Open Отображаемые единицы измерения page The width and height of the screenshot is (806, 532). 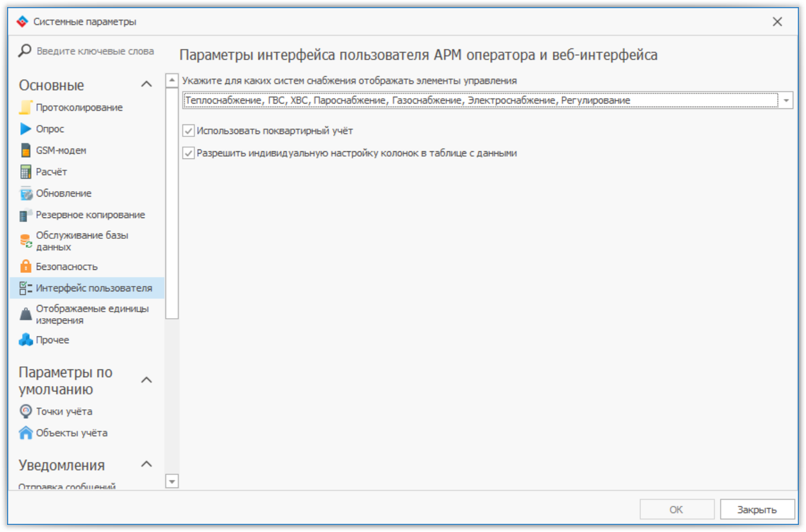click(x=92, y=315)
